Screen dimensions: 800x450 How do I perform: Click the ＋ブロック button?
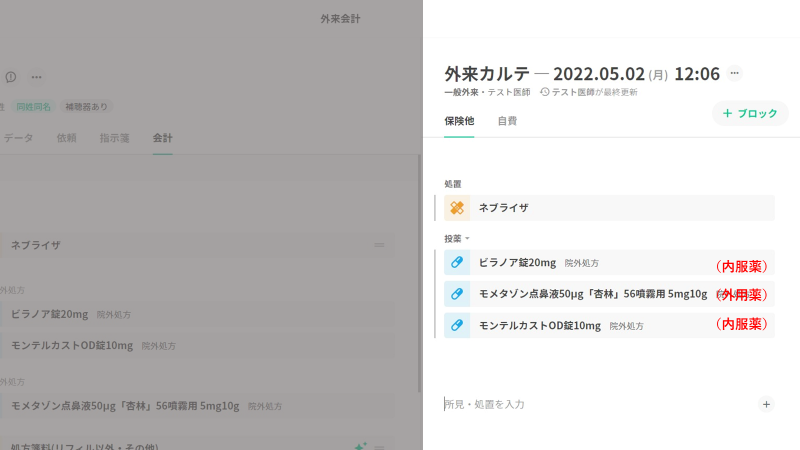[750, 113]
